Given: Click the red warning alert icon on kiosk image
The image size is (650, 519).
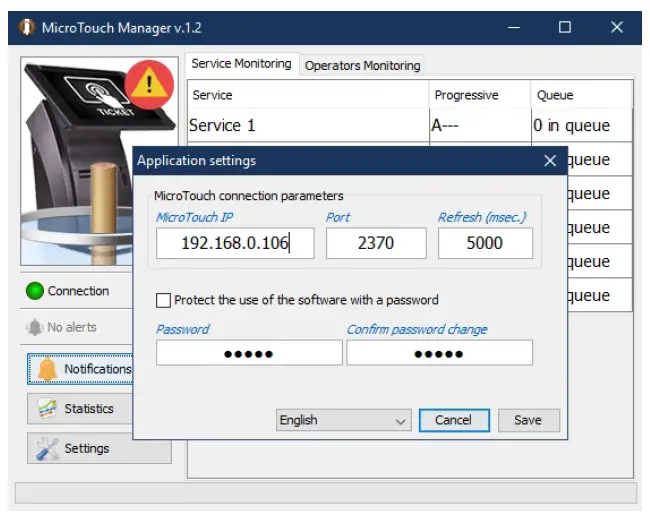Looking at the screenshot, I should pyautogui.click(x=149, y=85).
